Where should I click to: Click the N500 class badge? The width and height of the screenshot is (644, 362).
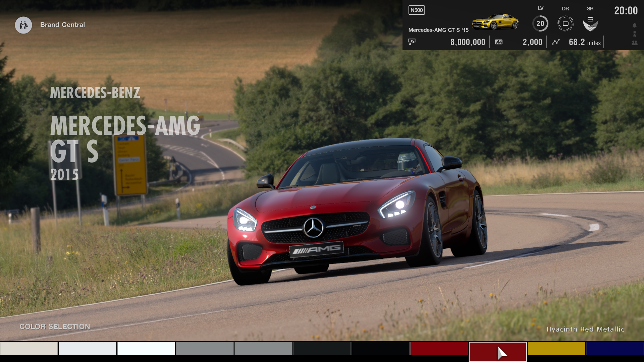(x=416, y=10)
